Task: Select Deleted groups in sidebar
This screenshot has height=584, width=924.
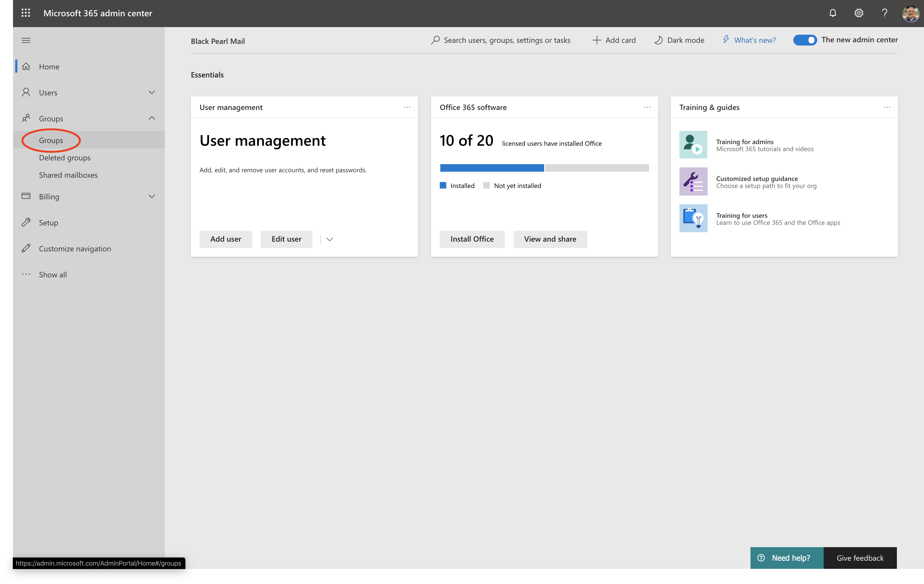Action: 65,158
